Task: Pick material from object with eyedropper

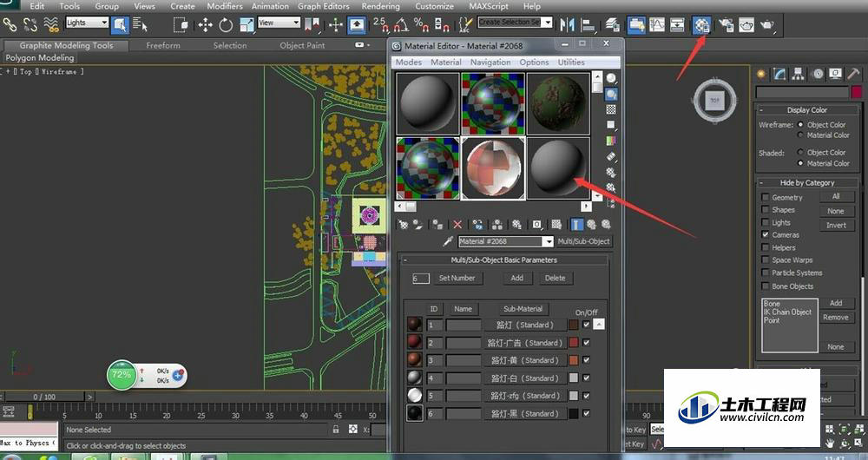Action: pos(448,241)
